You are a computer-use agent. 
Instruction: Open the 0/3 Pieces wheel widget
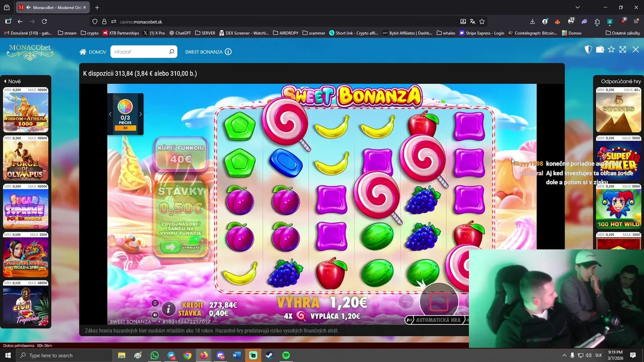[125, 113]
